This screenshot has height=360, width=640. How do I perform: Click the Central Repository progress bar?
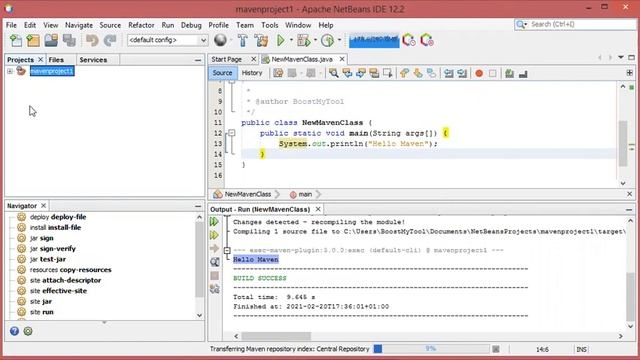(x=431, y=349)
